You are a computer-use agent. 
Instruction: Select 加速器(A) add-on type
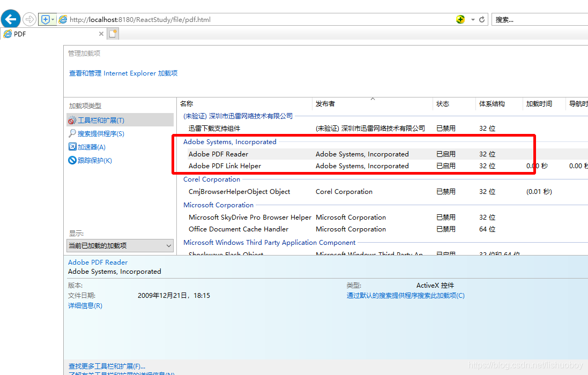(92, 147)
